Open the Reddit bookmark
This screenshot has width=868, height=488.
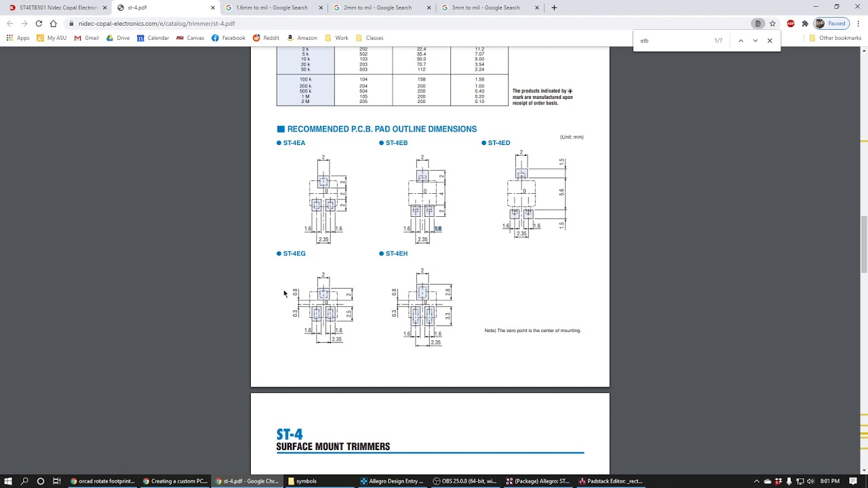[x=266, y=38]
